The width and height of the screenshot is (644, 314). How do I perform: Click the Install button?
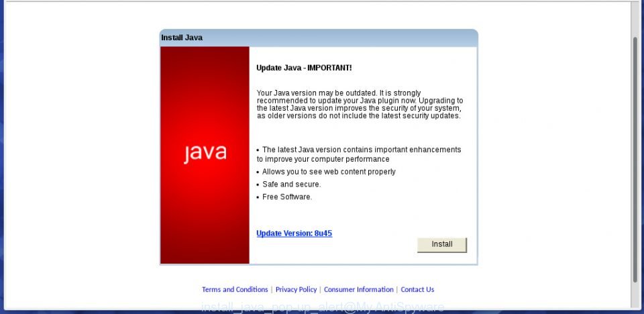tap(442, 244)
